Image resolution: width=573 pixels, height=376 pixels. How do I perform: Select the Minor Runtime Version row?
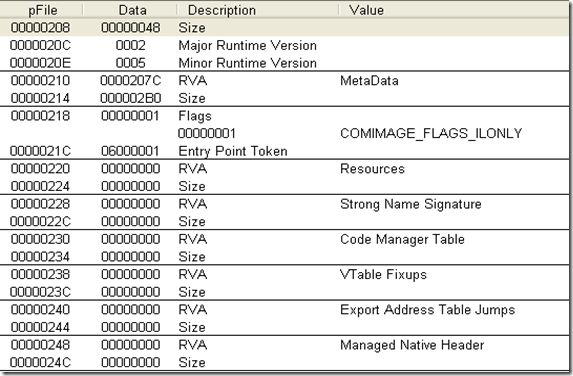point(284,63)
